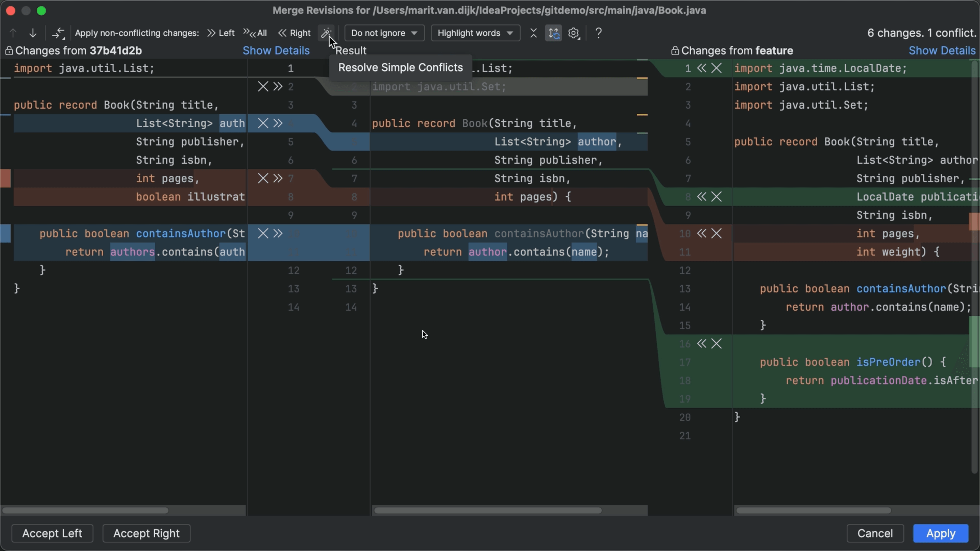Screen dimensions: 980x551
Task: Apply non-conflicting changes from Right
Action: [x=294, y=33]
